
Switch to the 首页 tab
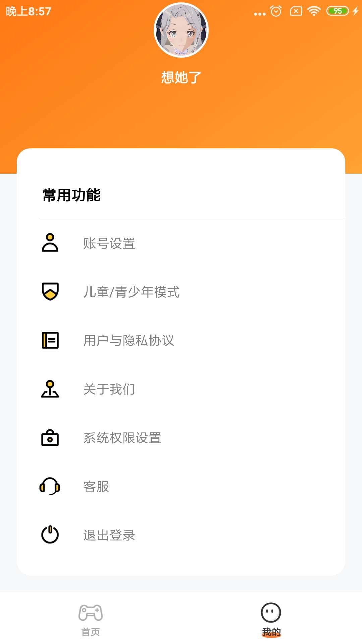90,632
